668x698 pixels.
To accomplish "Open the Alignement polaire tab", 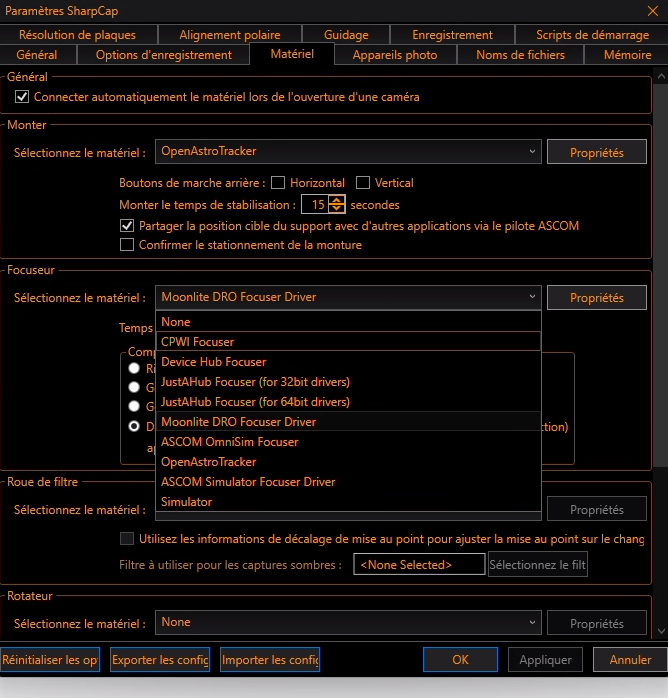I will tap(230, 35).
